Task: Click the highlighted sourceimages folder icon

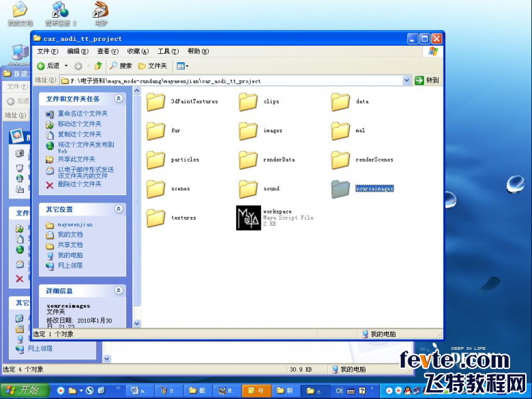Action: click(x=340, y=189)
